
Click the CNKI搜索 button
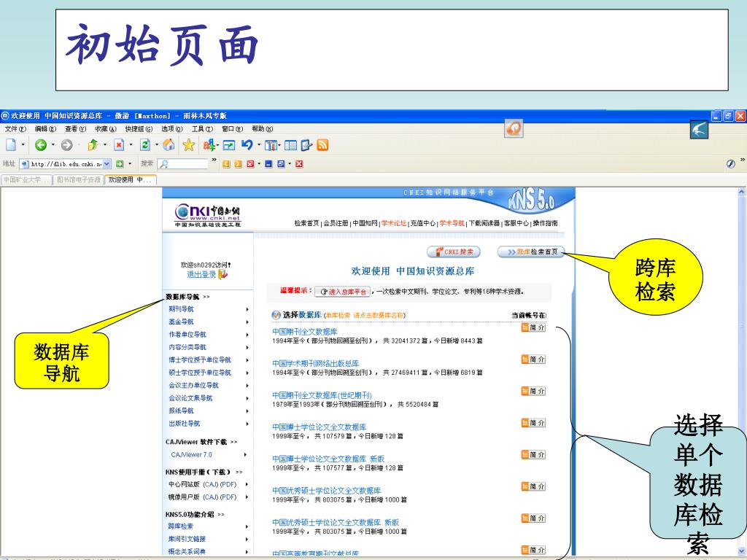coord(454,252)
